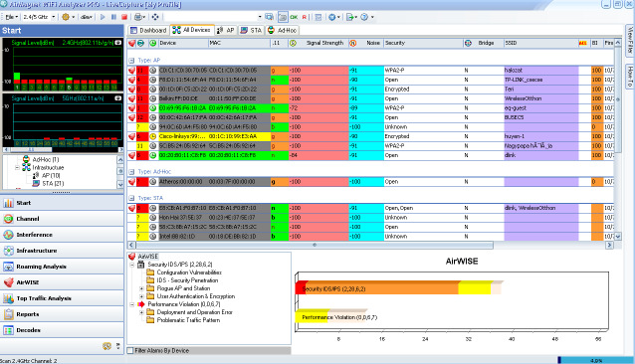Open the AirWISE navigation screen
635x364 pixels.
coord(62,282)
